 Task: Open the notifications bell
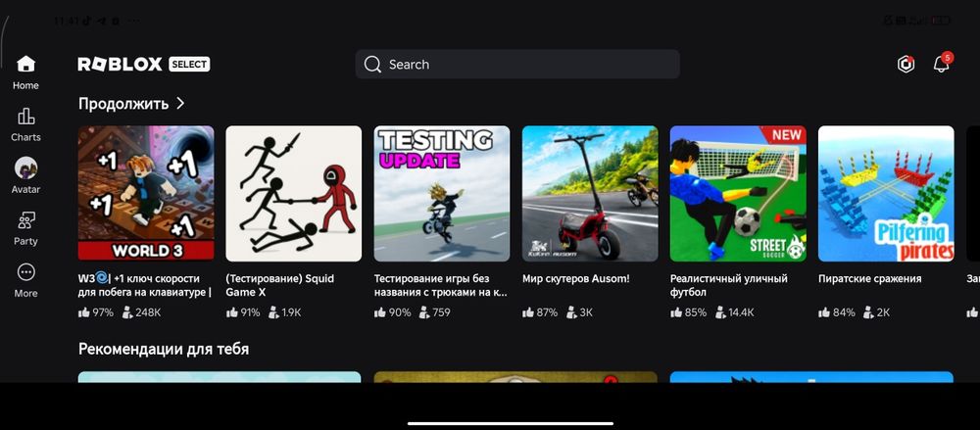click(x=941, y=64)
